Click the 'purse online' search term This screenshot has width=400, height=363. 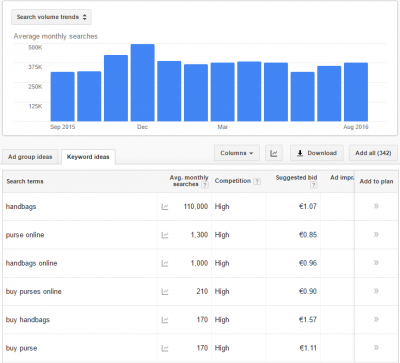25,235
